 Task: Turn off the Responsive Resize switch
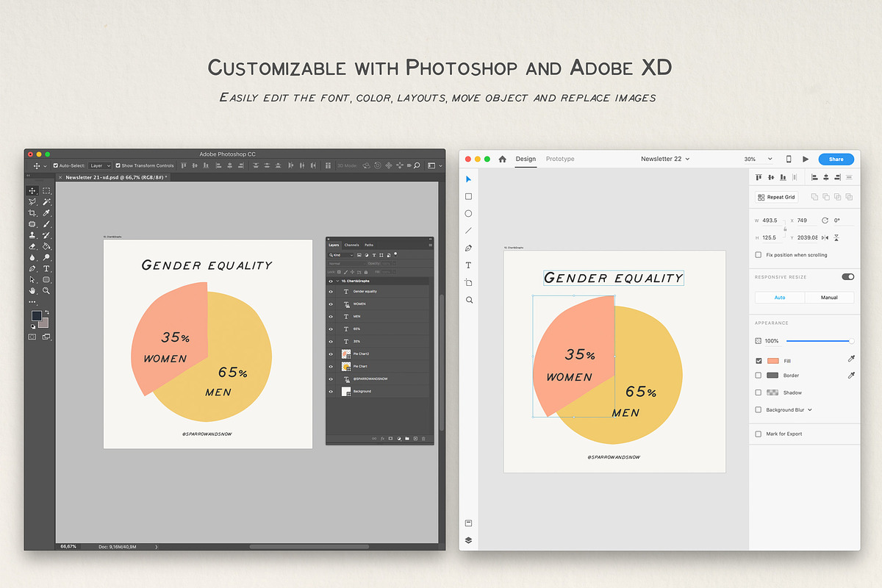click(847, 277)
